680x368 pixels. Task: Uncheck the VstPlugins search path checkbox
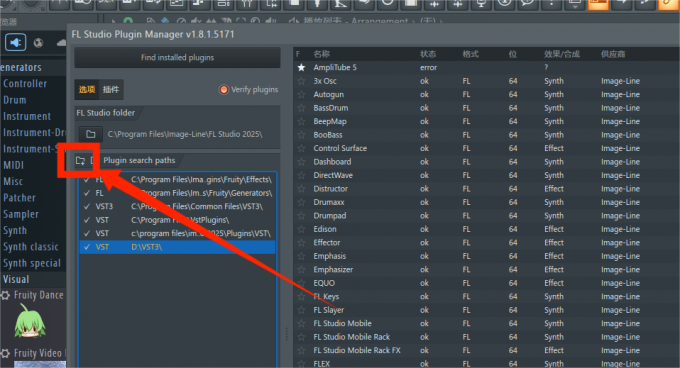pos(87,220)
